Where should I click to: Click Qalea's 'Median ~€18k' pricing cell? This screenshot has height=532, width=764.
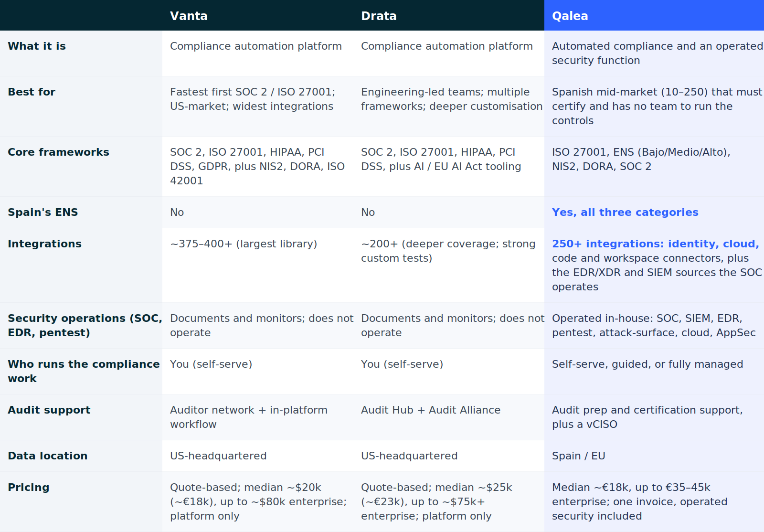640,501
